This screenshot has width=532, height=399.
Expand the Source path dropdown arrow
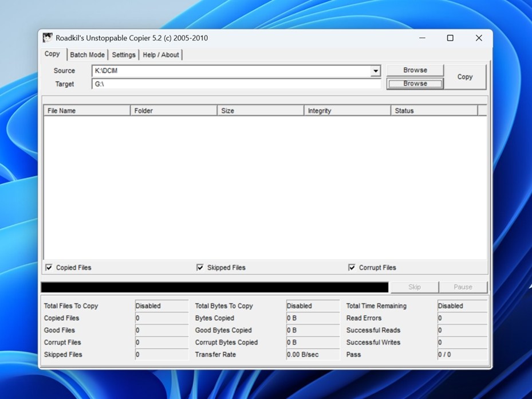(375, 71)
